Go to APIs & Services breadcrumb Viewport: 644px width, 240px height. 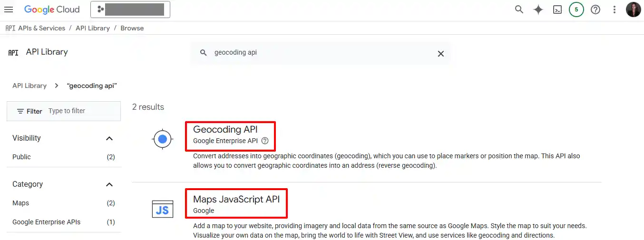(x=42, y=28)
